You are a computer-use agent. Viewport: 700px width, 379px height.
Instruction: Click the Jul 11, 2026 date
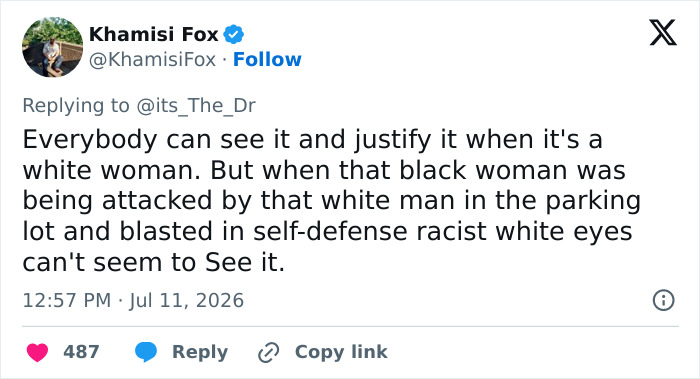point(187,300)
